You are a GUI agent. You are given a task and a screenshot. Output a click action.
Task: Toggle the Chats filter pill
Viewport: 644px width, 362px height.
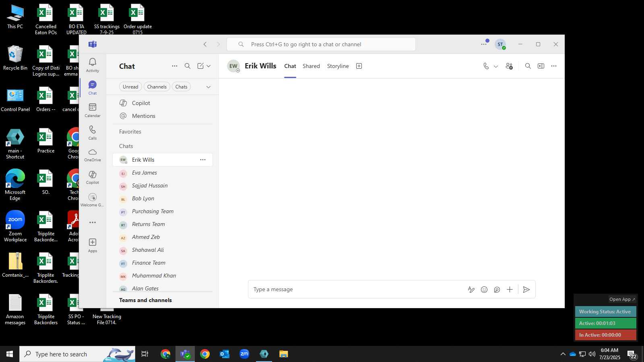pyautogui.click(x=182, y=87)
